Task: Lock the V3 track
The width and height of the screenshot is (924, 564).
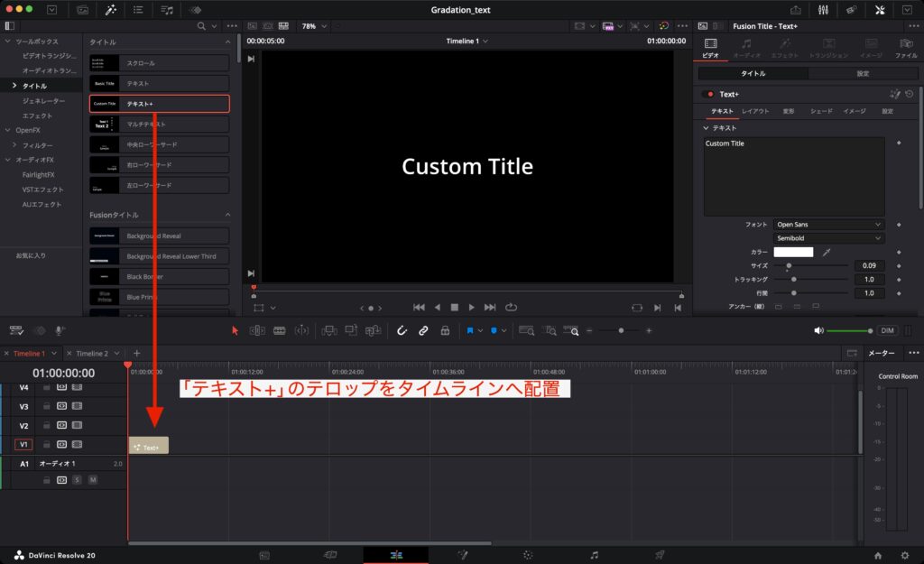Action: point(47,406)
